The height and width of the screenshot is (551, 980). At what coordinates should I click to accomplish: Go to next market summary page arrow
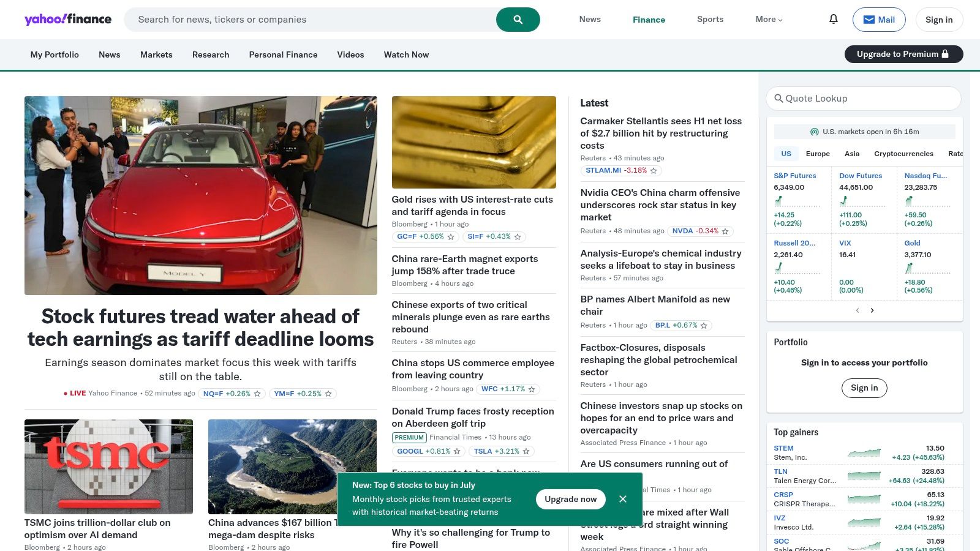pyautogui.click(x=872, y=310)
